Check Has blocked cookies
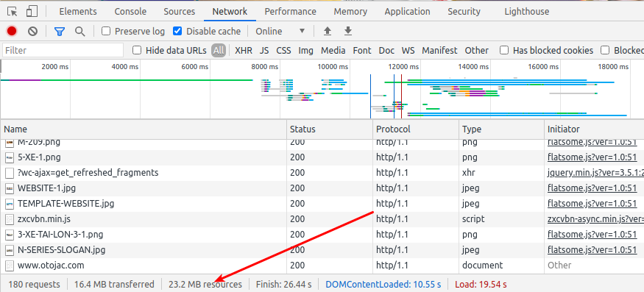Viewport: 644px width, 292px height. click(x=504, y=51)
